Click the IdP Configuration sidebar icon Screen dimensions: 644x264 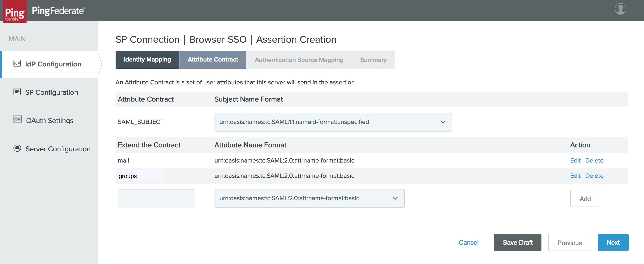click(x=17, y=63)
